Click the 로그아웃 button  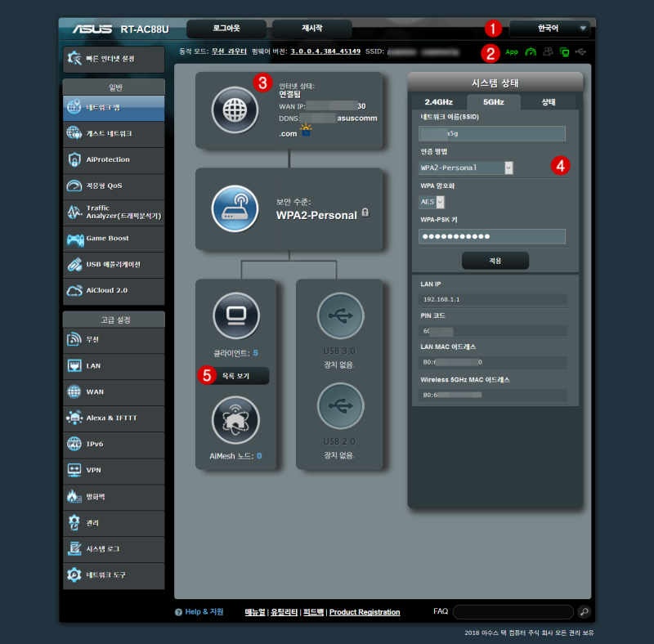click(x=226, y=29)
